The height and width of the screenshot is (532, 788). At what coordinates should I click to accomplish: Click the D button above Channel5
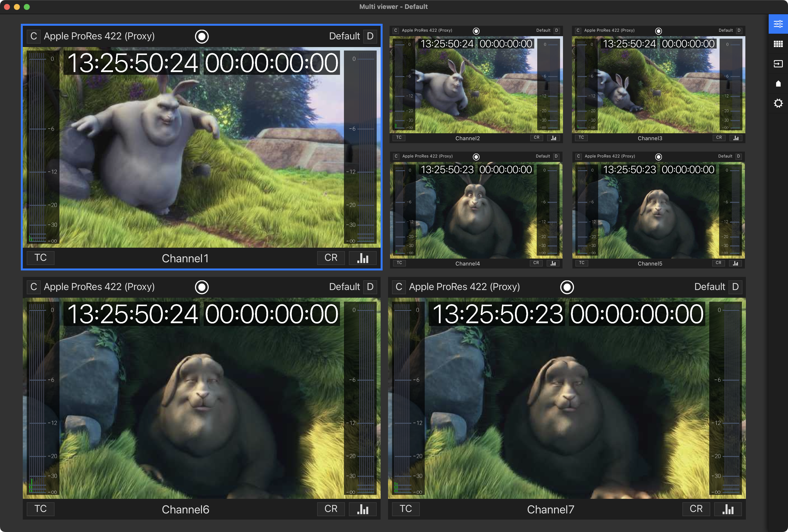point(738,156)
